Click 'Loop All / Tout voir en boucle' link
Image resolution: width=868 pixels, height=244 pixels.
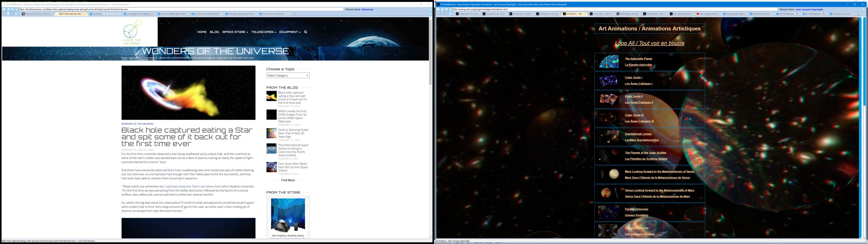[x=649, y=43]
